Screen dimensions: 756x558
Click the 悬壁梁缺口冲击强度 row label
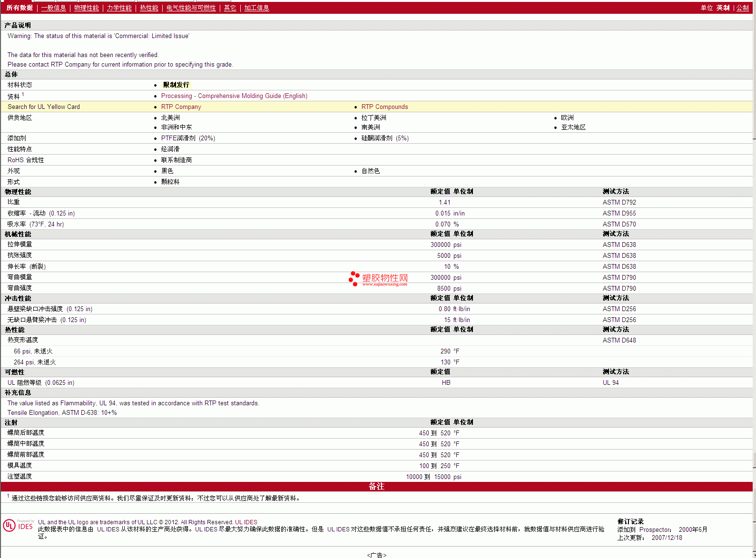coord(50,309)
